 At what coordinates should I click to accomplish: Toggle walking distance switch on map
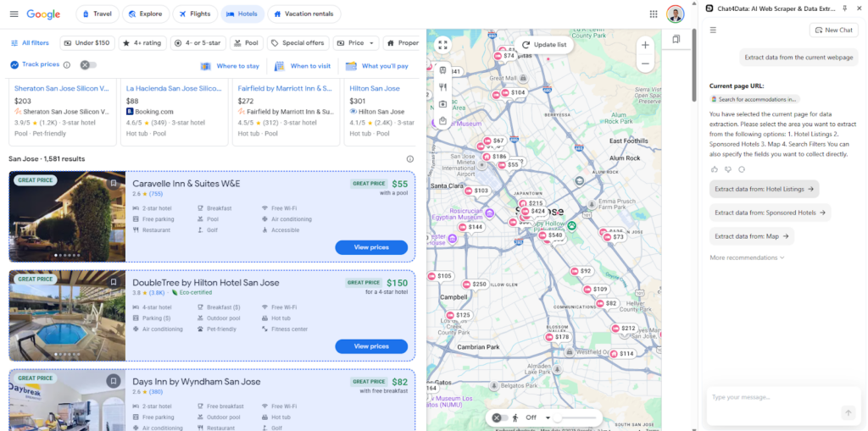[x=500, y=417]
